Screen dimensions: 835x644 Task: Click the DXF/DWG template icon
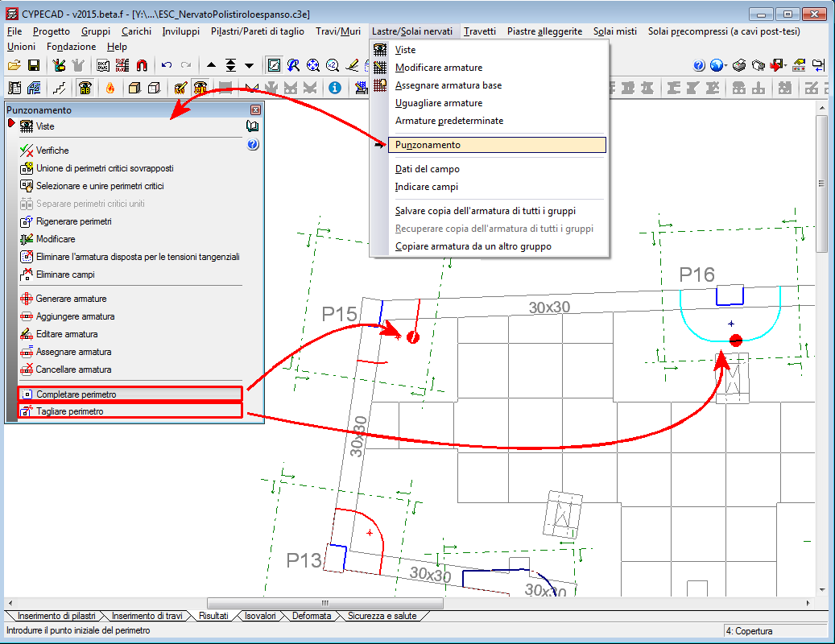tap(103, 65)
